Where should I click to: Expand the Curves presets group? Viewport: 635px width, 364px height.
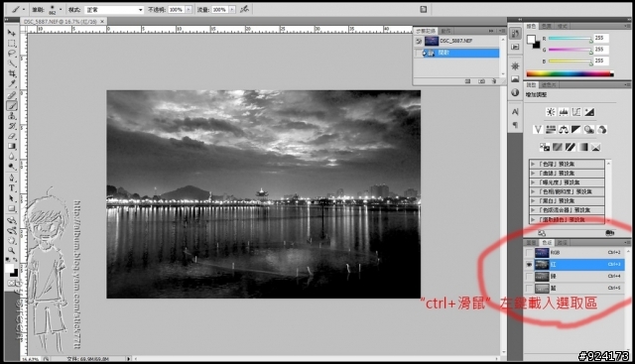click(533, 174)
